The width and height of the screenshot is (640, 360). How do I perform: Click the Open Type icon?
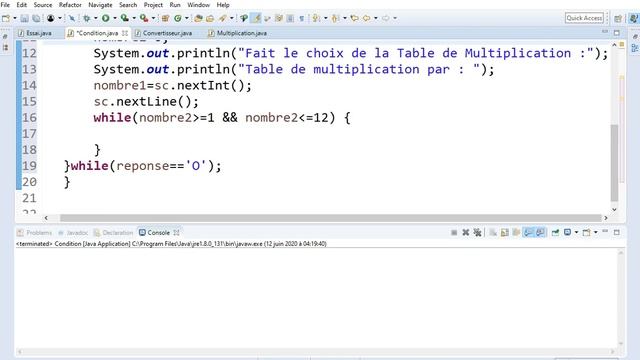[x=198, y=18]
